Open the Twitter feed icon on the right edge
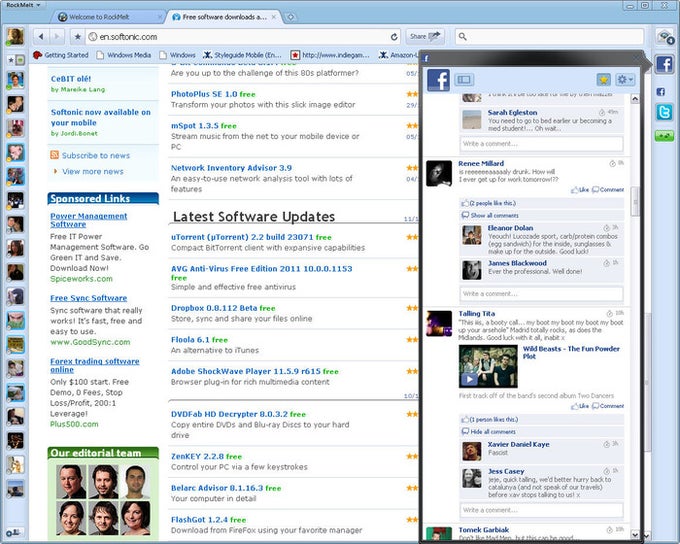 click(x=664, y=112)
